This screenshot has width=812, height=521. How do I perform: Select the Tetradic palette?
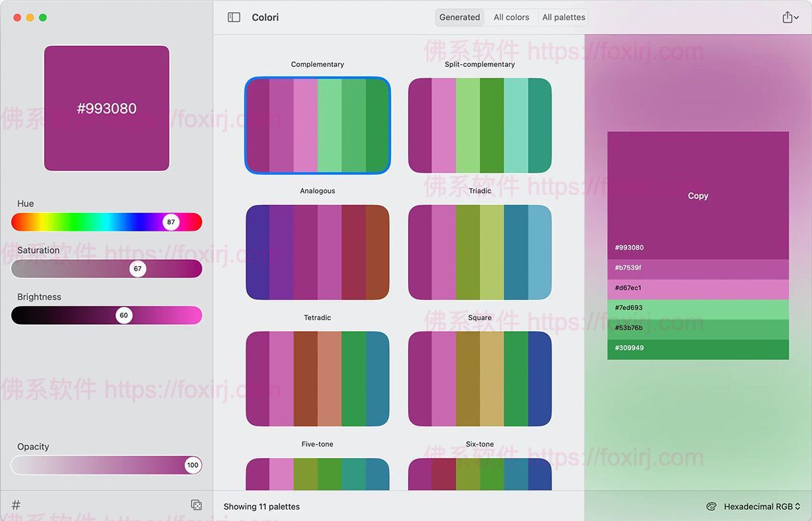click(x=317, y=378)
